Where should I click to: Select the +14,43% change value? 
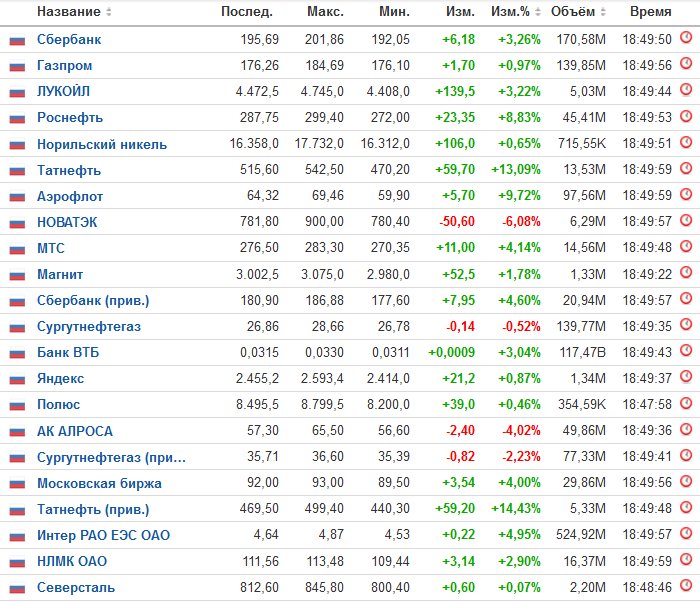coord(516,508)
